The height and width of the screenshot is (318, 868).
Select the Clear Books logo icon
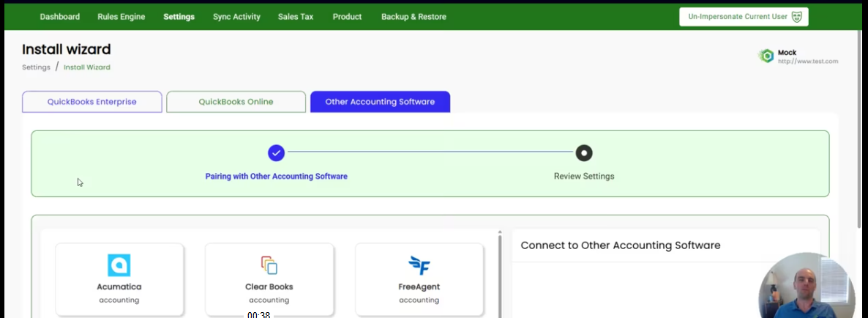269,265
